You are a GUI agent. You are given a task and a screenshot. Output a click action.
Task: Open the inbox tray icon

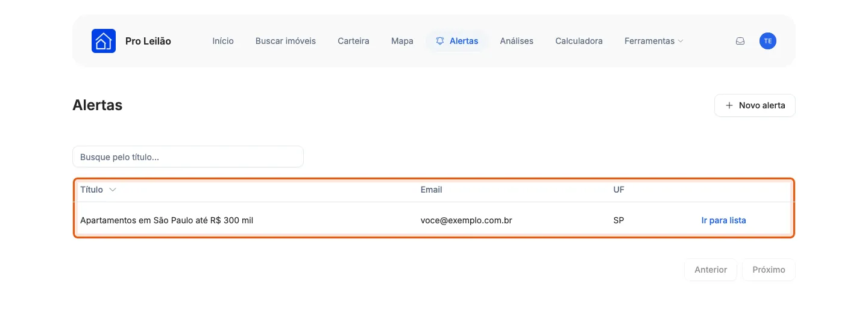pyautogui.click(x=740, y=41)
